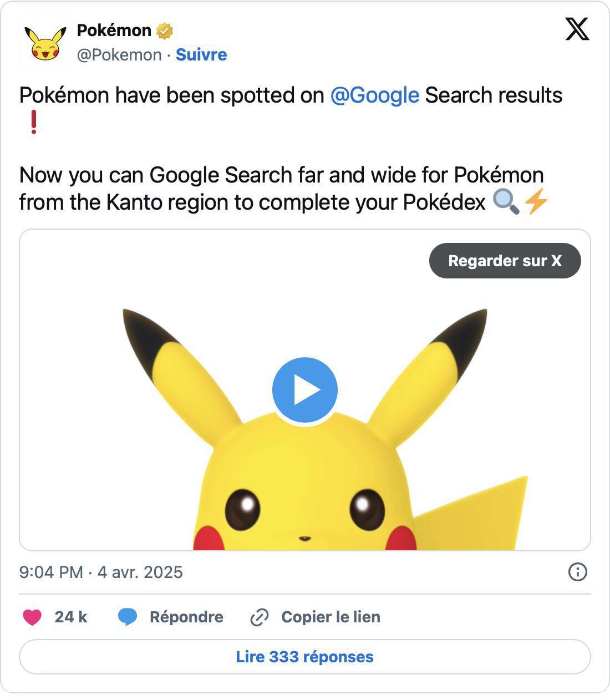This screenshot has width=610, height=700.
Task: Click the 24 k like count
Action: click(71, 617)
